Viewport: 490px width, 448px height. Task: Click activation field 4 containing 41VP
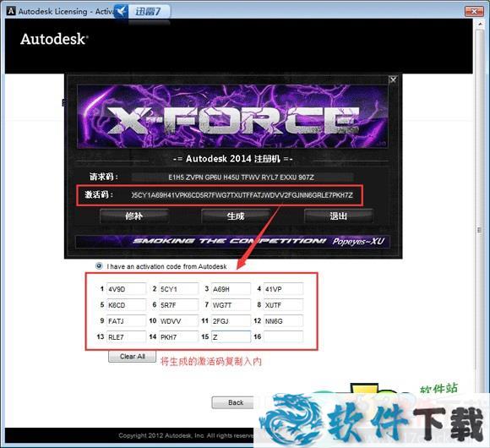coord(283,289)
